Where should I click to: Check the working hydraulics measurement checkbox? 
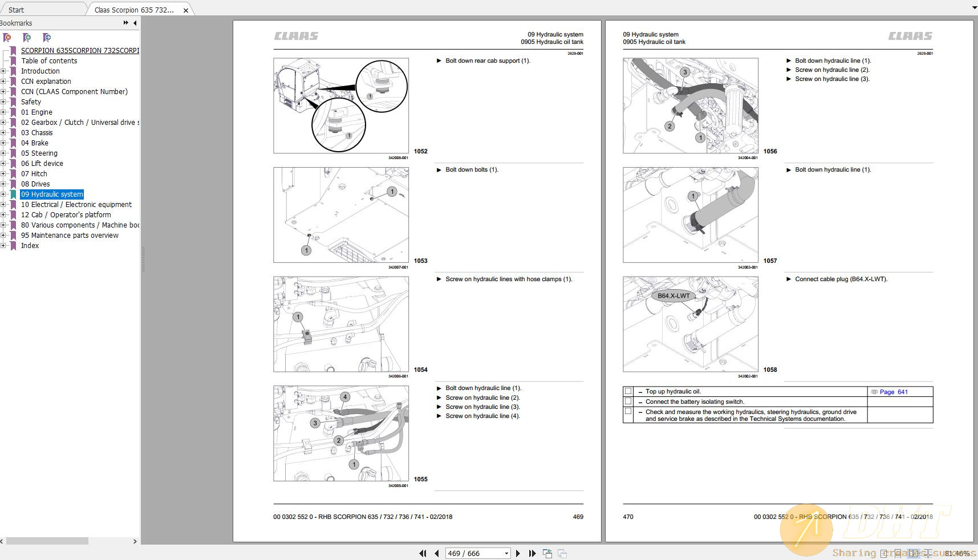tap(628, 411)
